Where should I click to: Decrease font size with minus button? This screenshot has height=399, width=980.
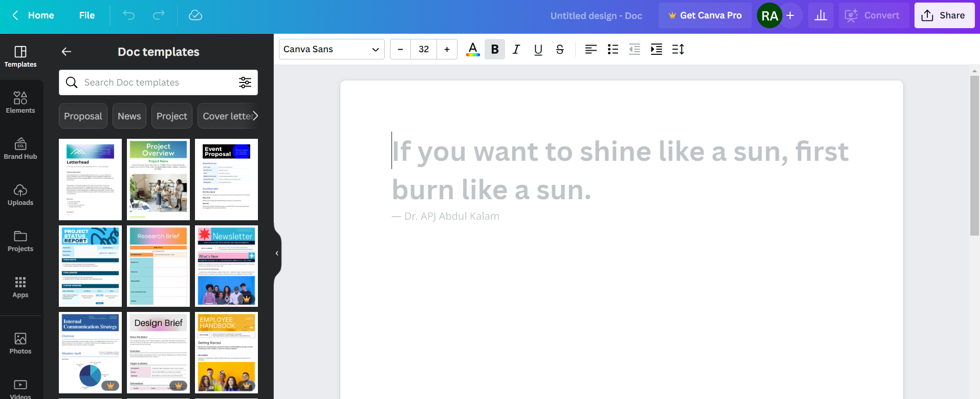click(x=401, y=49)
